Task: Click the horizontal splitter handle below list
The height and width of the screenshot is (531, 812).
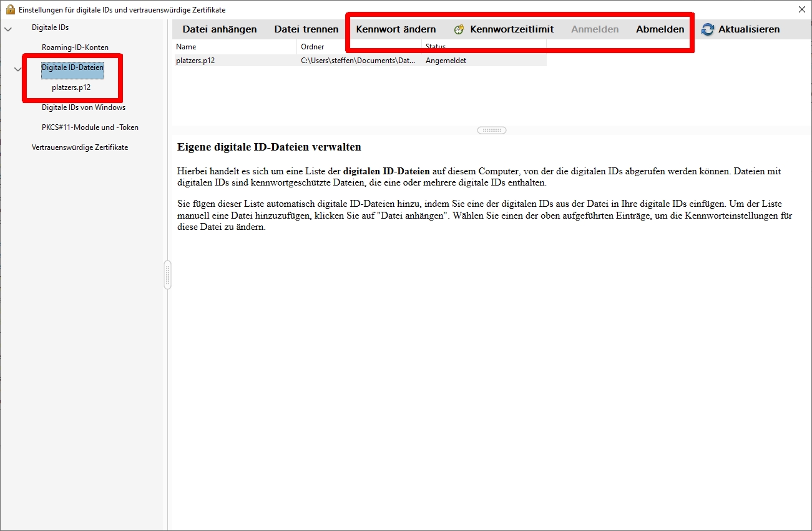Action: (492, 131)
